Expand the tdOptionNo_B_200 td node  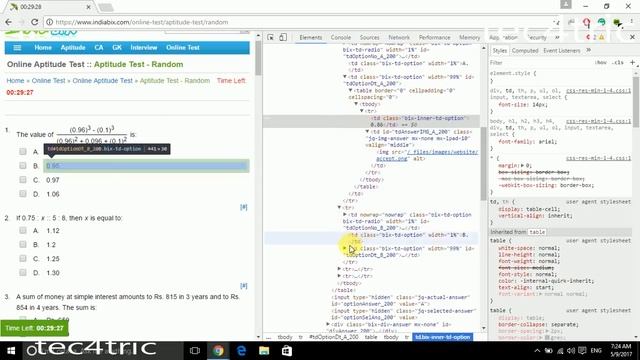click(x=344, y=214)
